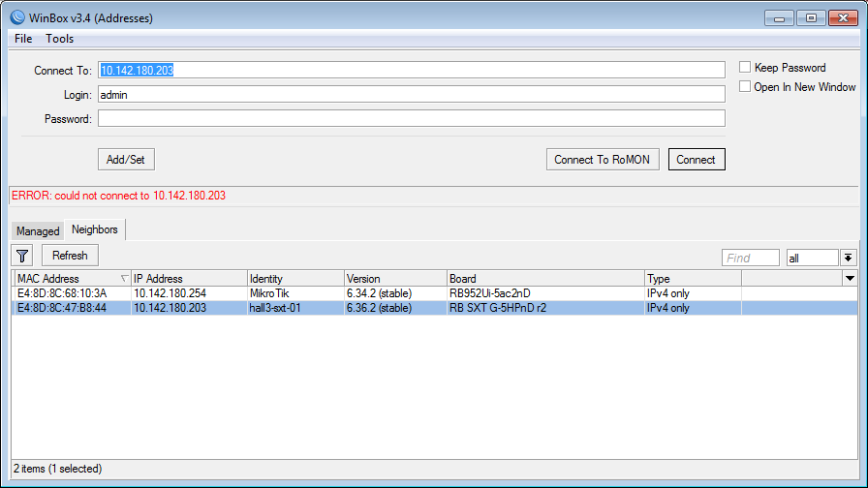Select IP address 10.142.180.254 cell
This screenshot has width=868, height=488.
(x=170, y=293)
